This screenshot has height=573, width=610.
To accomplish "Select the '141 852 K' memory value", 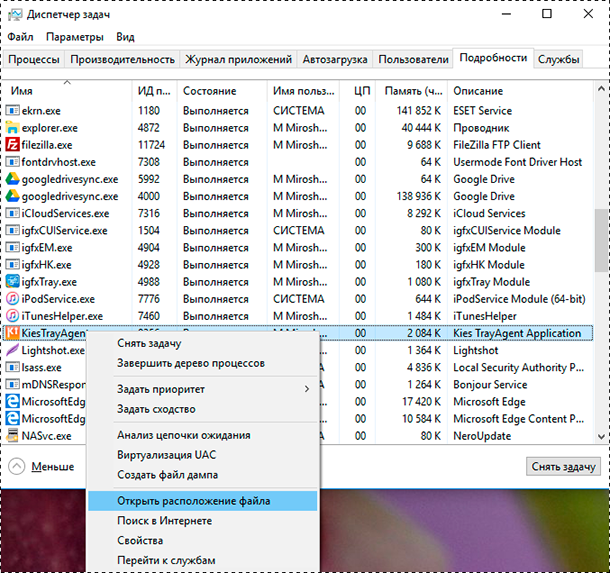I will [x=419, y=111].
